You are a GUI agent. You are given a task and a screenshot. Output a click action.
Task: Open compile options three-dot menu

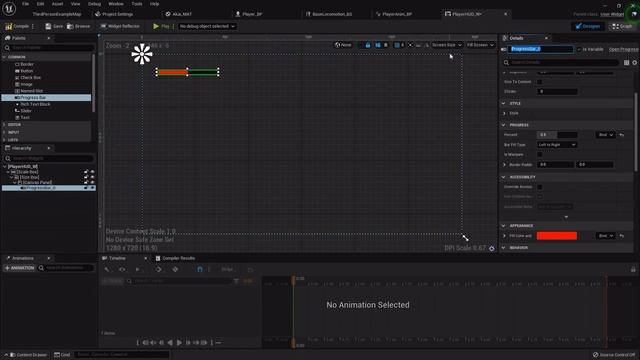point(33,26)
